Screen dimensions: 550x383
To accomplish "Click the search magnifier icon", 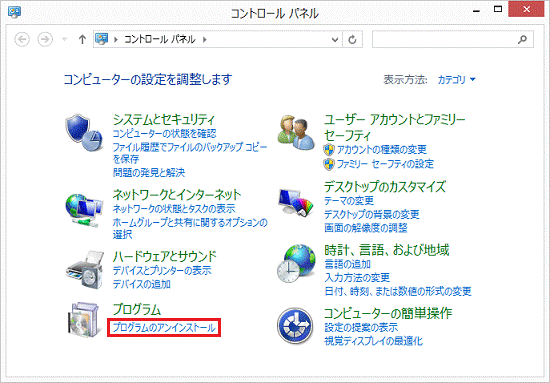I will pyautogui.click(x=522, y=39).
